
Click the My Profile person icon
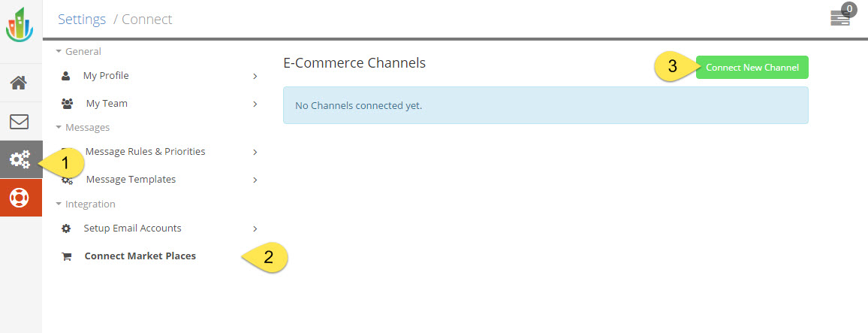point(66,76)
